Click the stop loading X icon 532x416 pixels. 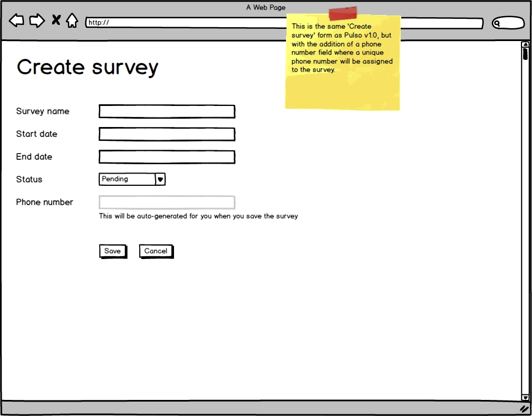[56, 20]
